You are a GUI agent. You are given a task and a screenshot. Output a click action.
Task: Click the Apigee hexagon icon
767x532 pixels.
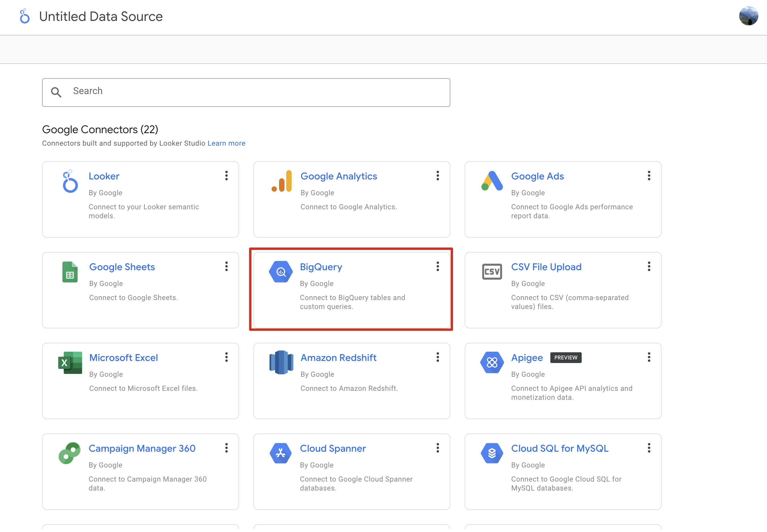click(x=492, y=363)
